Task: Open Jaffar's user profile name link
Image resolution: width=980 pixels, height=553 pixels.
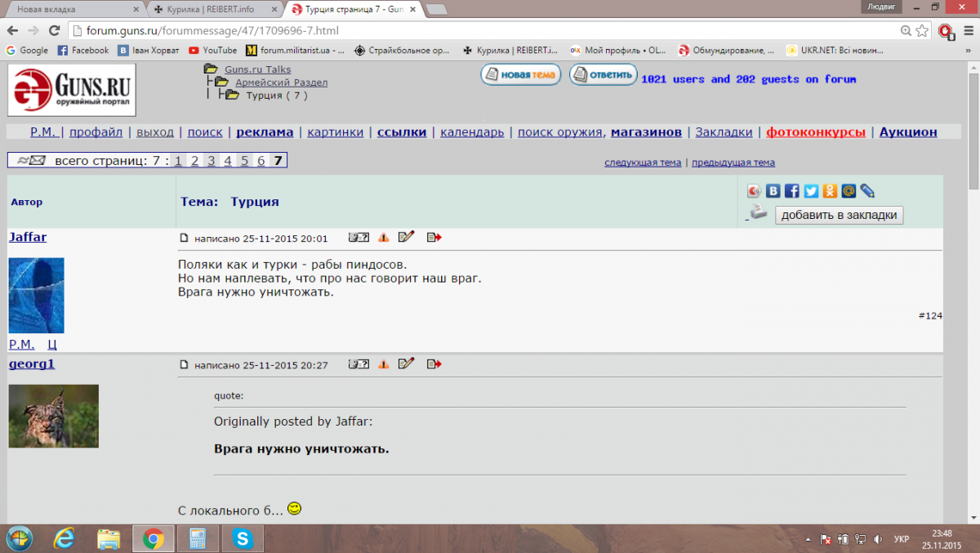Action: [x=28, y=237]
